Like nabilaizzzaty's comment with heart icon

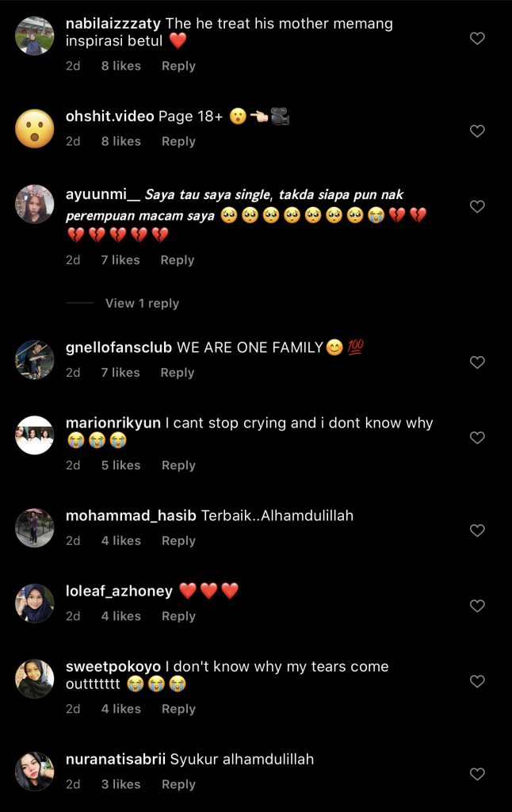click(x=477, y=38)
